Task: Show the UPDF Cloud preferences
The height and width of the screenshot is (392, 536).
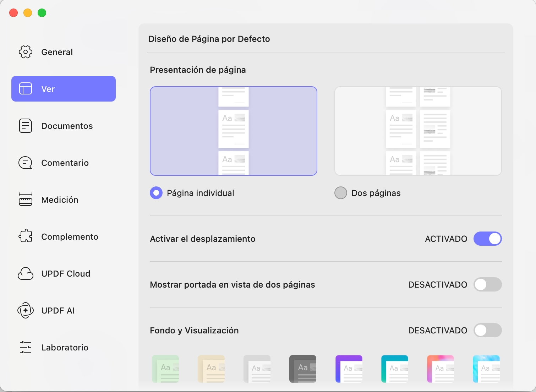Action: point(64,273)
